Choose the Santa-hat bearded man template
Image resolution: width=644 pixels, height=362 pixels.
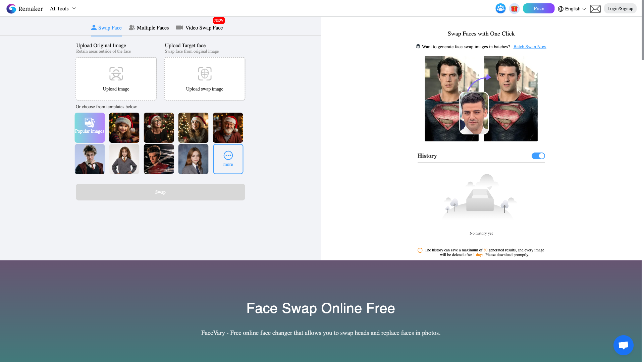coord(228,127)
